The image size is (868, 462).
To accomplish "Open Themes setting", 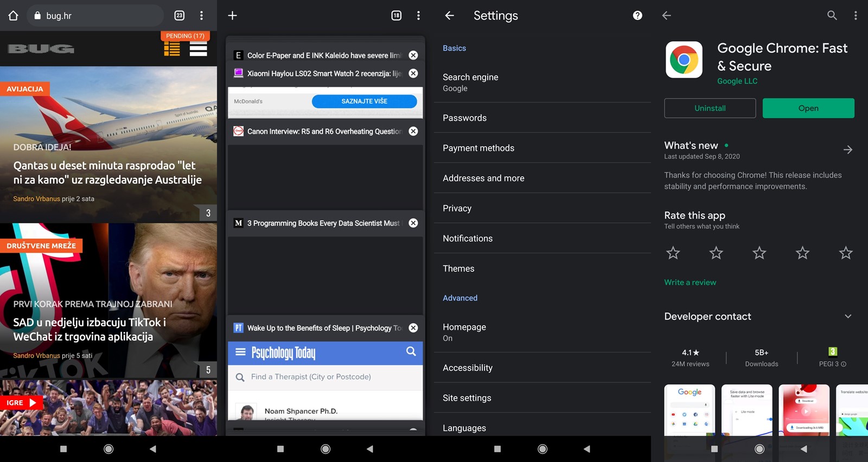I will point(542,268).
